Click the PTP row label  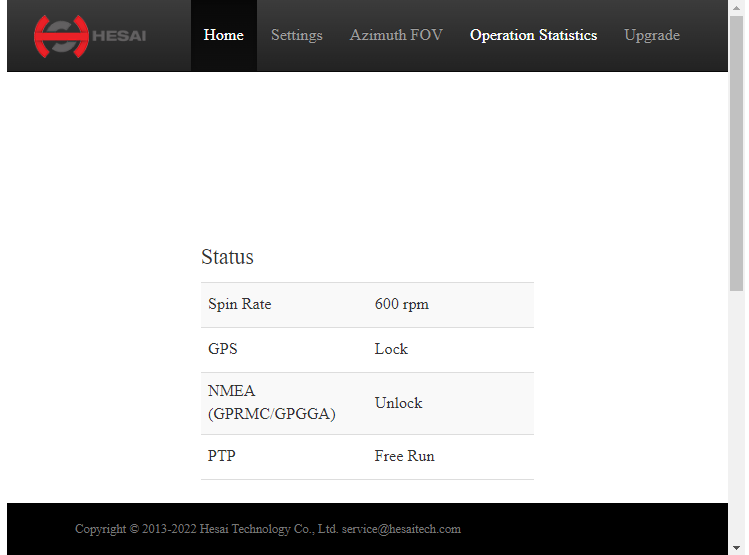[x=222, y=456]
